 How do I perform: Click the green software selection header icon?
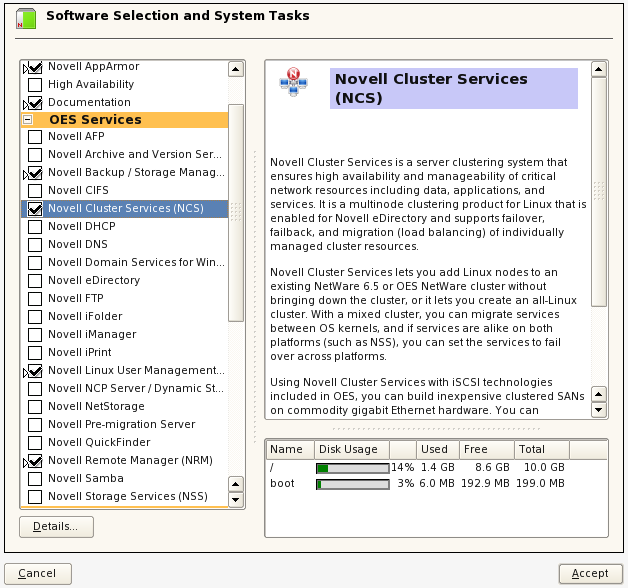(x=26, y=18)
